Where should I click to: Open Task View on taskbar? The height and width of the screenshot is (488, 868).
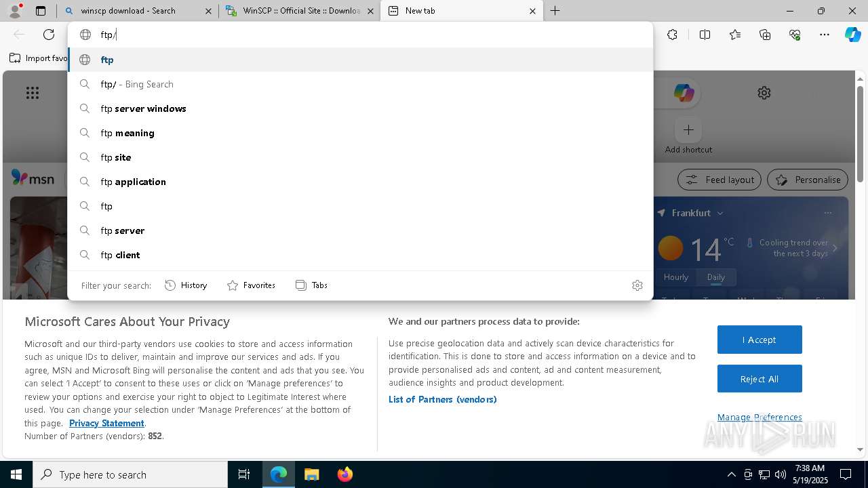[244, 474]
